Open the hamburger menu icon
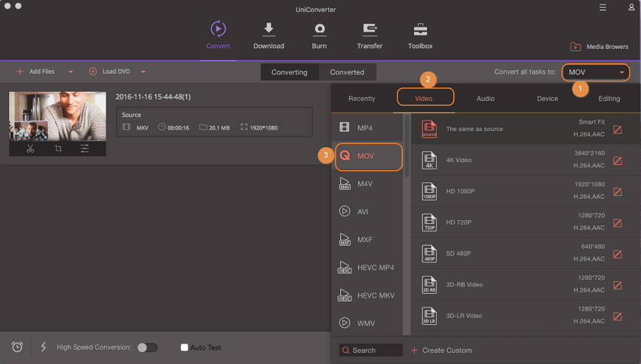 [603, 8]
